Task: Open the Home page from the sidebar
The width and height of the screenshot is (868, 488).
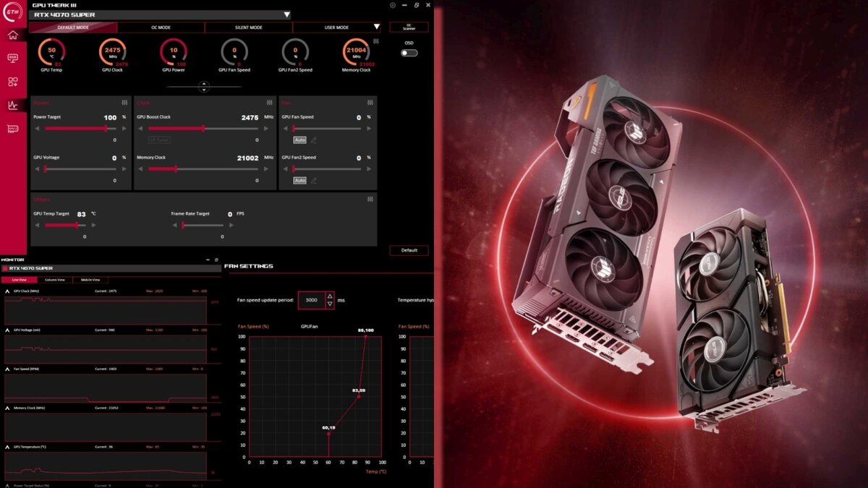Action: (x=13, y=35)
